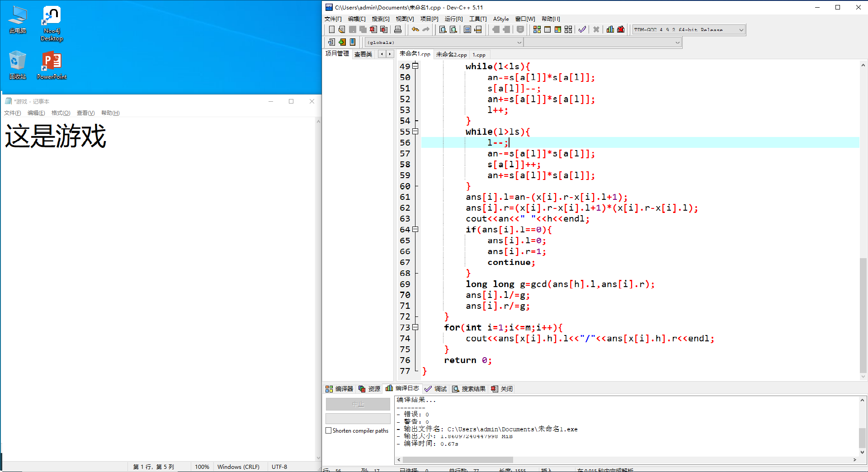Image resolution: width=868 pixels, height=472 pixels.
Task: Click the green plus Add icon
Action: click(342, 42)
